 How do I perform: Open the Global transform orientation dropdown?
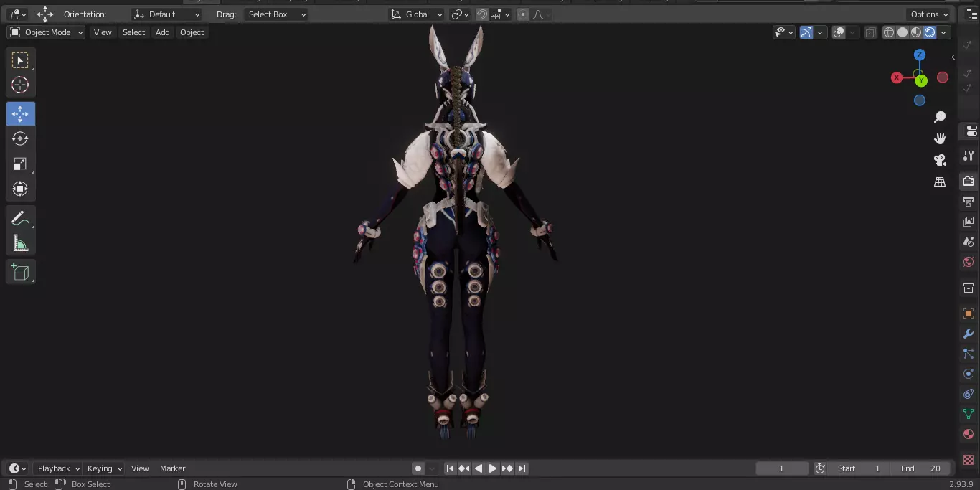(x=417, y=14)
